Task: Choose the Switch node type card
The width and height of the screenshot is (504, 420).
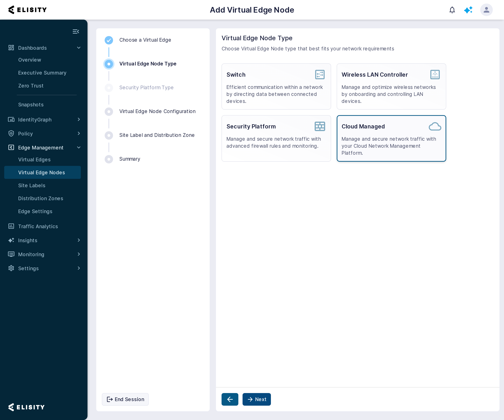Action: [276, 86]
